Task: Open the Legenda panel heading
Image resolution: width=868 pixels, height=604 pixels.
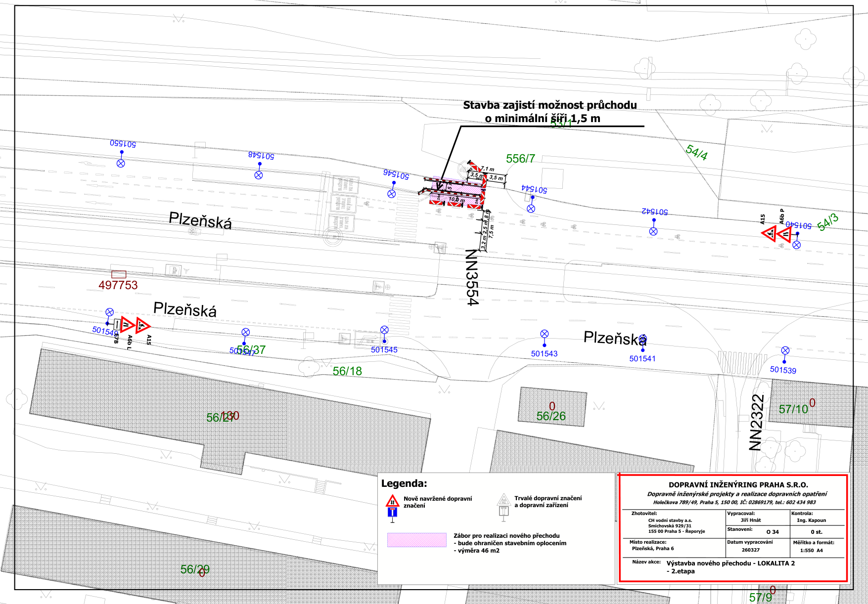Action: click(x=405, y=483)
